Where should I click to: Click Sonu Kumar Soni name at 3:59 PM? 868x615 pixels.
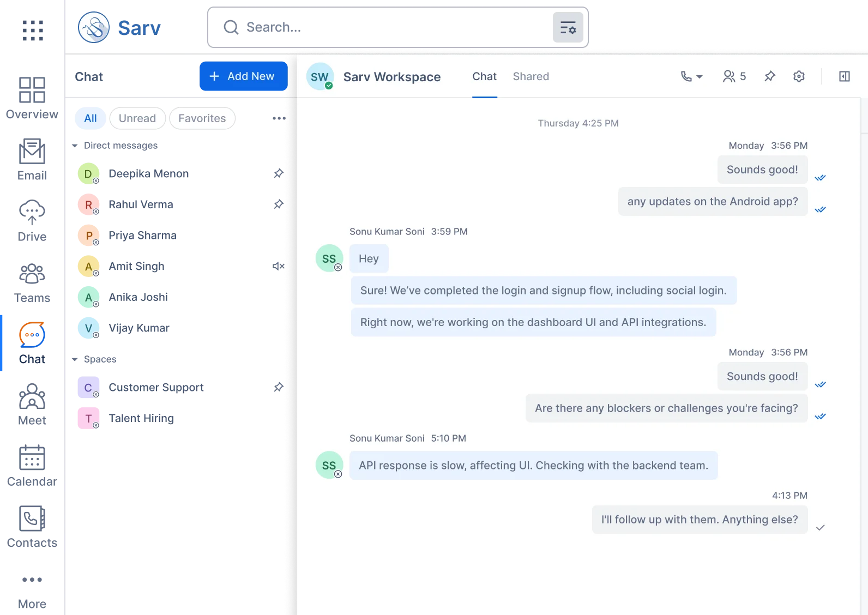click(387, 232)
